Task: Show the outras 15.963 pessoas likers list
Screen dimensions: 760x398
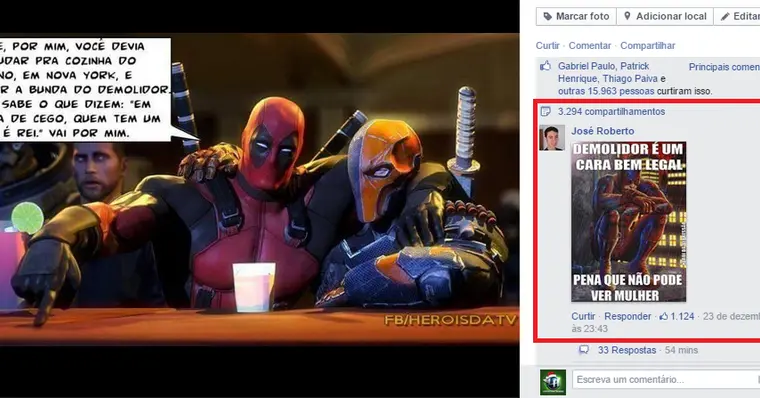Action: (x=606, y=91)
